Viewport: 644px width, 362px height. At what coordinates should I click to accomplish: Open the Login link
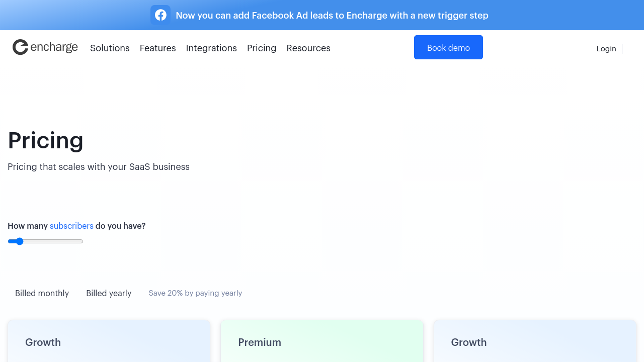coord(606,49)
